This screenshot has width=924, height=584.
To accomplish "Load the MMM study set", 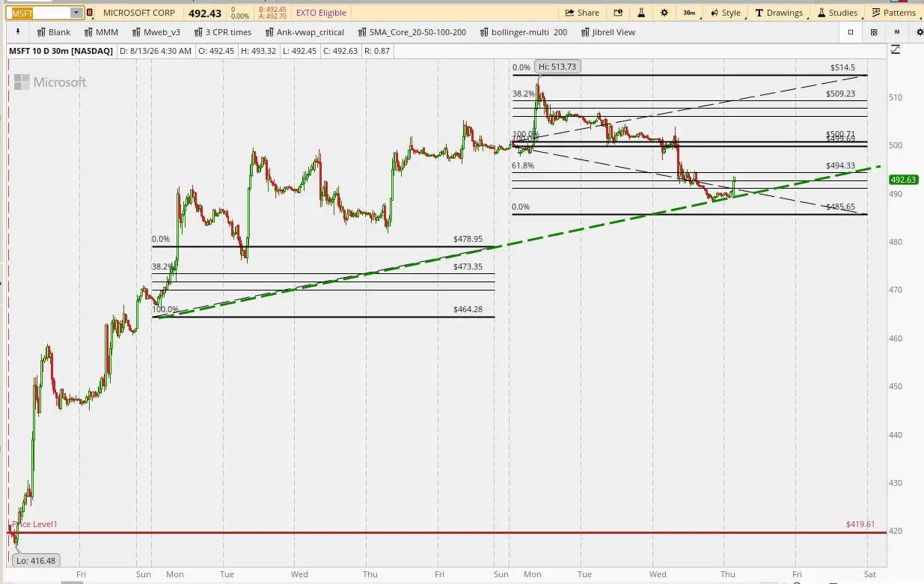I will [x=101, y=32].
